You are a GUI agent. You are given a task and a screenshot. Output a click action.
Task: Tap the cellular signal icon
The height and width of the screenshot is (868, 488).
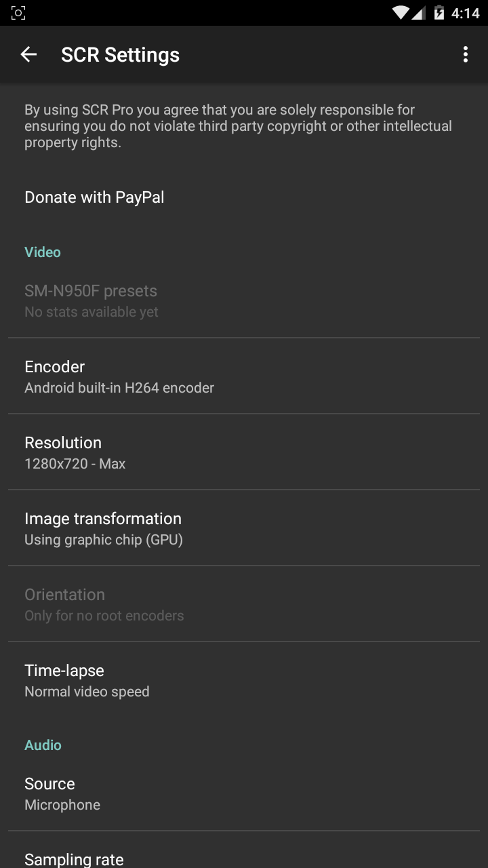[x=419, y=13]
